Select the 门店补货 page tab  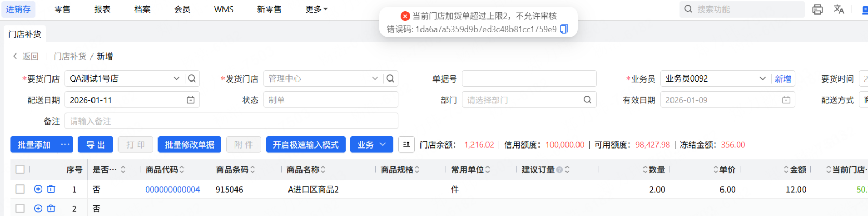point(24,34)
